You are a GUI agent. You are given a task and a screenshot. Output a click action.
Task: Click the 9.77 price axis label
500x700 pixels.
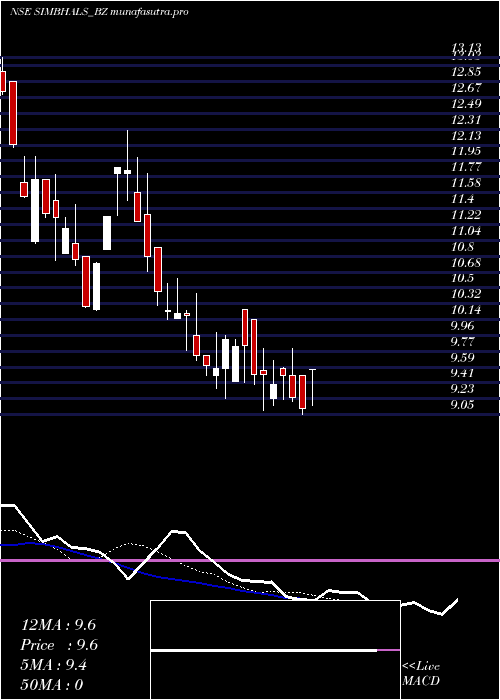[462, 342]
